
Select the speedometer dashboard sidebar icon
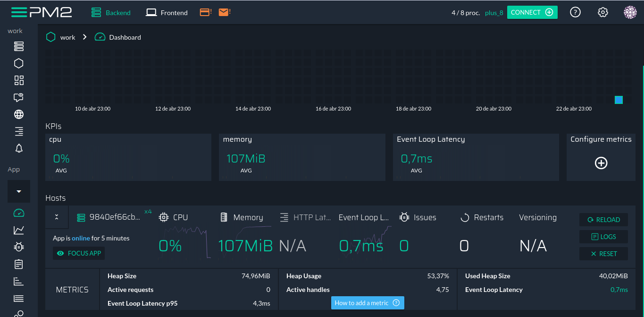tap(19, 213)
